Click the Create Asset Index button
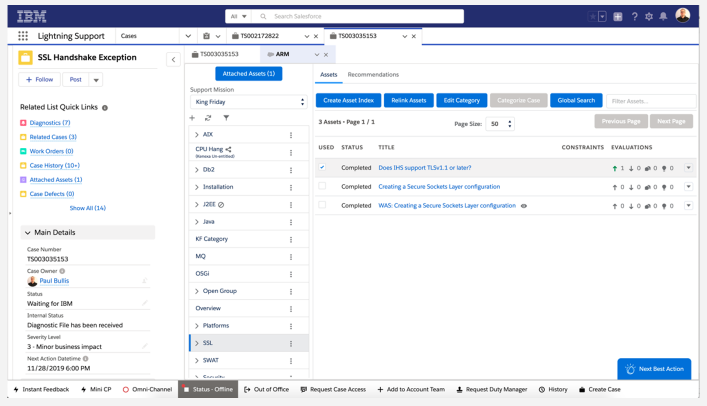 pos(348,100)
